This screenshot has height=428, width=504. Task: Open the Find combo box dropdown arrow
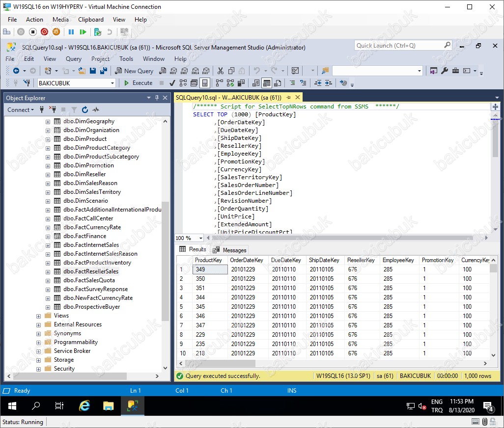pyautogui.click(x=419, y=71)
